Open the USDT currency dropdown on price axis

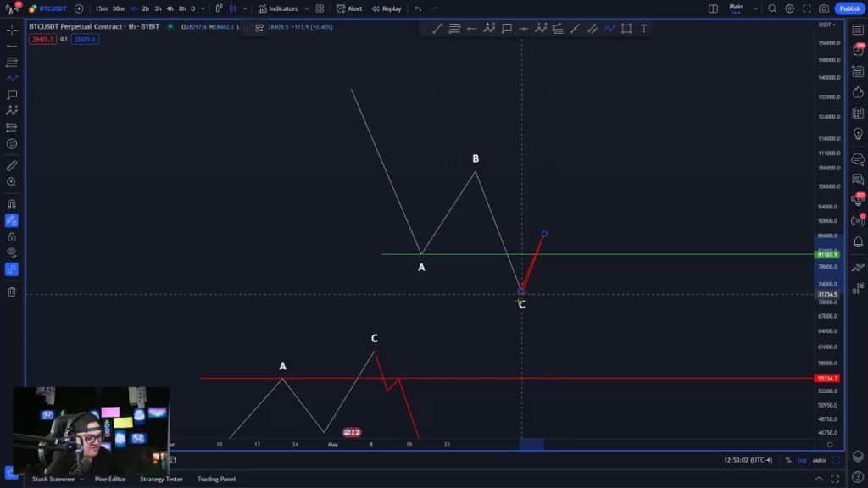827,25
